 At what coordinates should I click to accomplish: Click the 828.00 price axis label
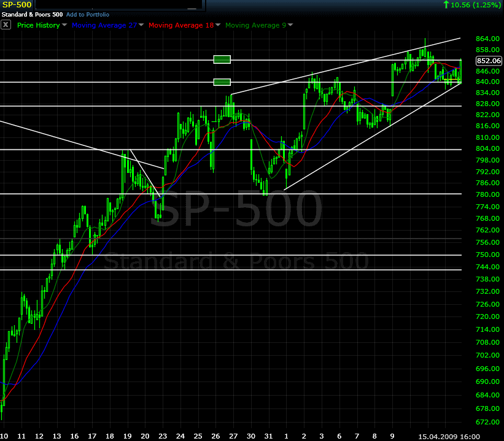pyautogui.click(x=487, y=104)
